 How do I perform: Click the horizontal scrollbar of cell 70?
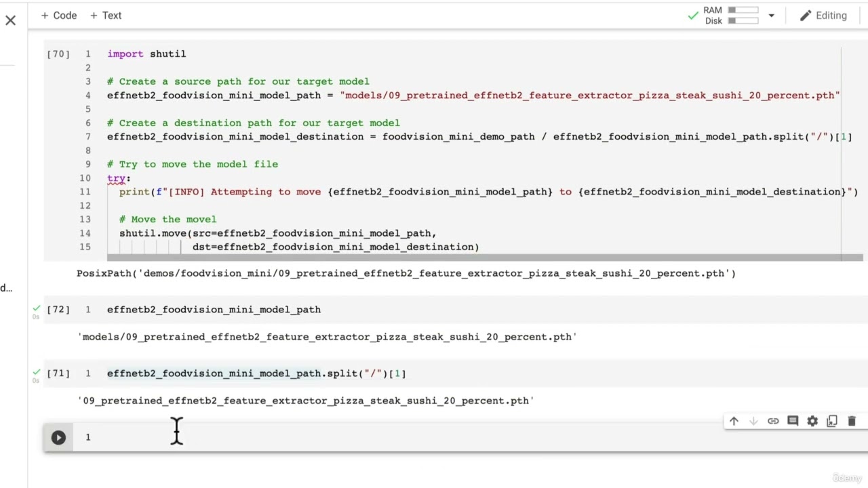[x=484, y=258]
